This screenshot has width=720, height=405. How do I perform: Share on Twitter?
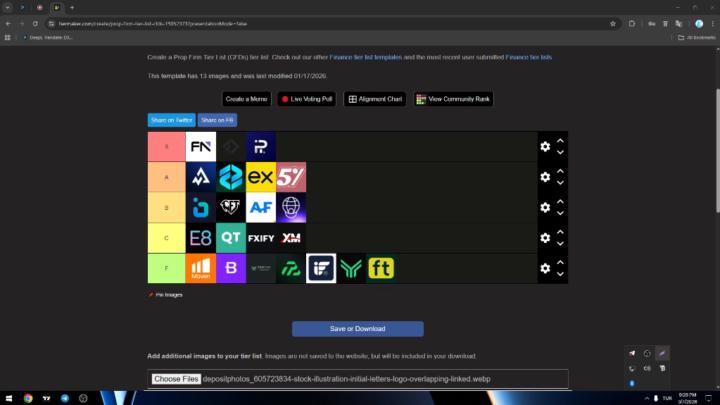tap(172, 120)
